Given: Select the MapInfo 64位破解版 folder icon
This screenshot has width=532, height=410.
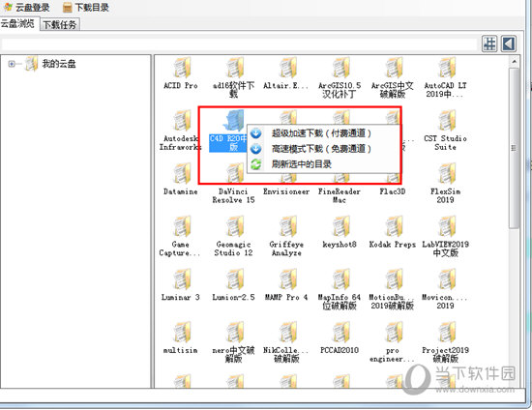Looking at the screenshot, I should tap(341, 279).
